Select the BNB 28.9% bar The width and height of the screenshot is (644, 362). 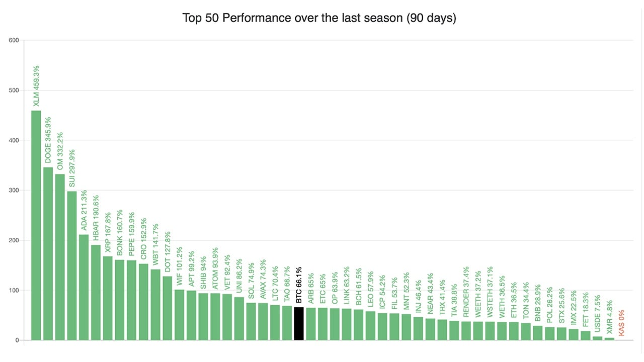[x=538, y=333]
